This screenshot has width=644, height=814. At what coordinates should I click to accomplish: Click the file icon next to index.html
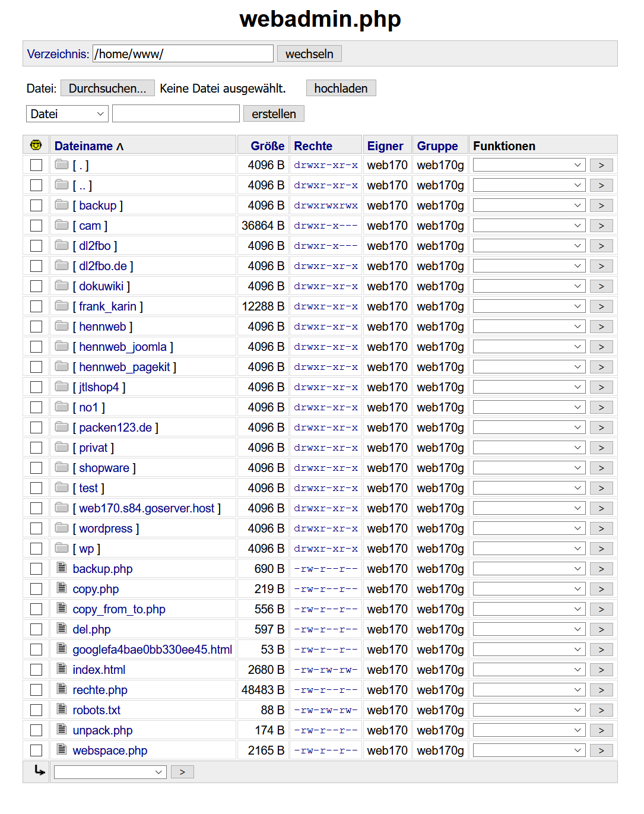62,669
